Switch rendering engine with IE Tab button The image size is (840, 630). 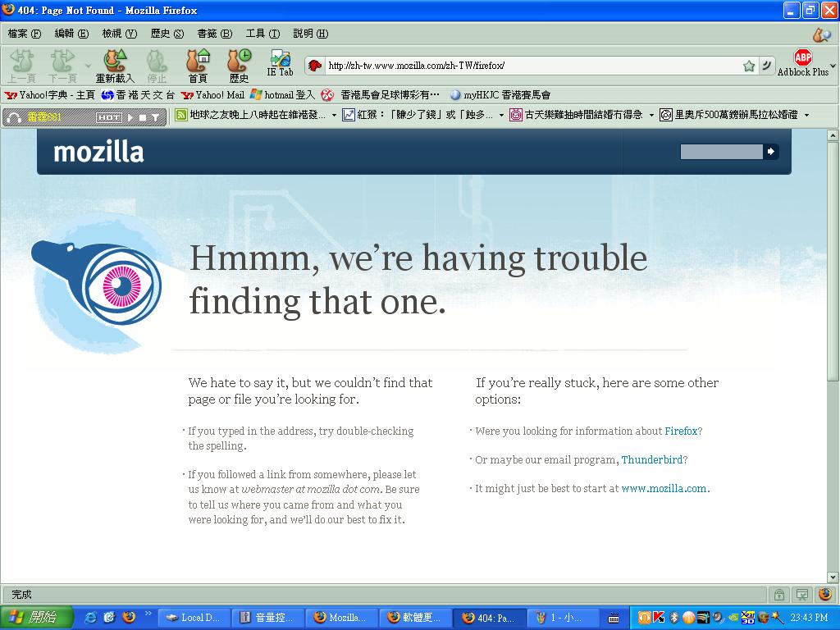(x=280, y=63)
